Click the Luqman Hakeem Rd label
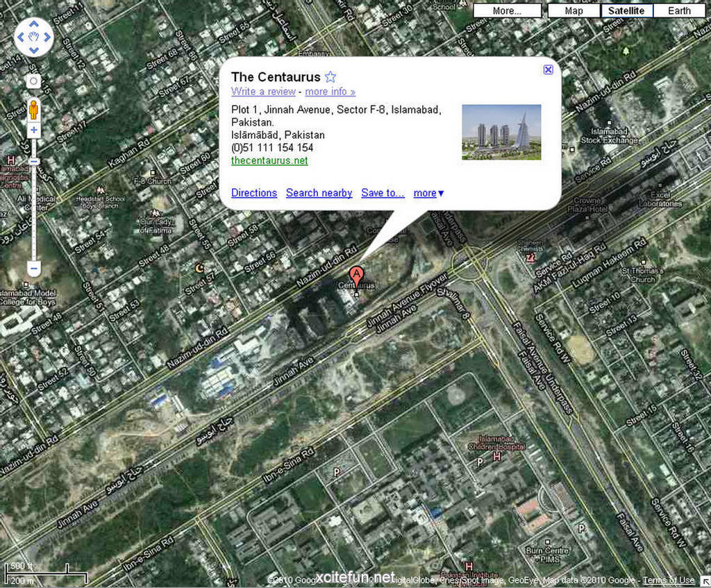Screen dimensions: 711x588 tap(608, 264)
